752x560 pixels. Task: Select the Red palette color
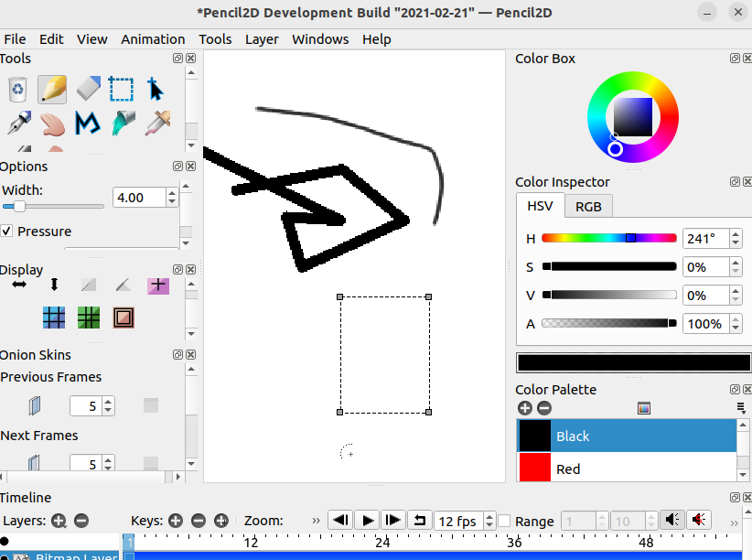coord(627,468)
